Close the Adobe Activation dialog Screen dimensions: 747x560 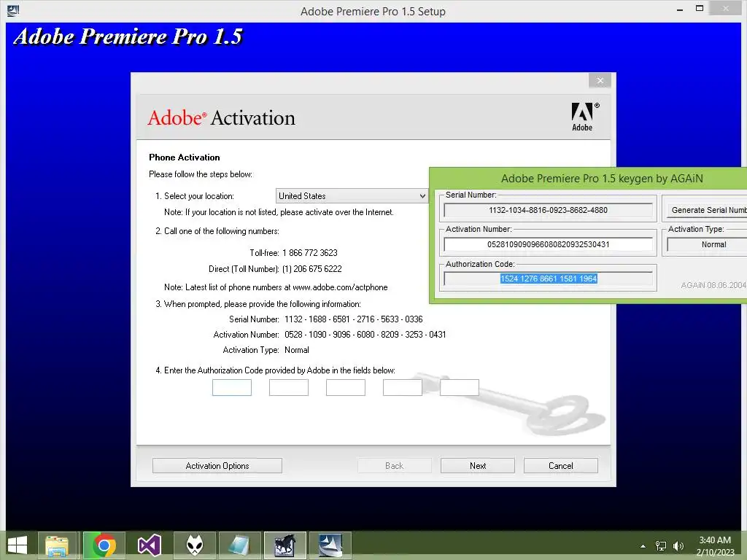pyautogui.click(x=600, y=80)
